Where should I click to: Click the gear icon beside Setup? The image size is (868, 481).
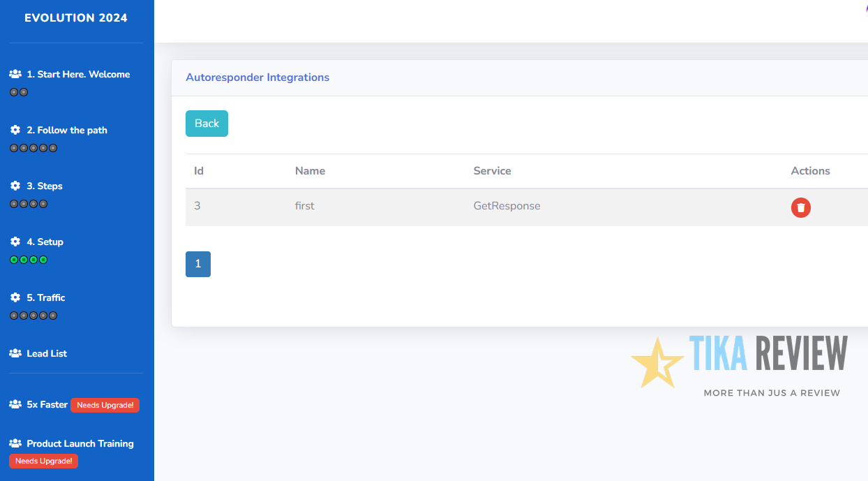pyautogui.click(x=15, y=242)
